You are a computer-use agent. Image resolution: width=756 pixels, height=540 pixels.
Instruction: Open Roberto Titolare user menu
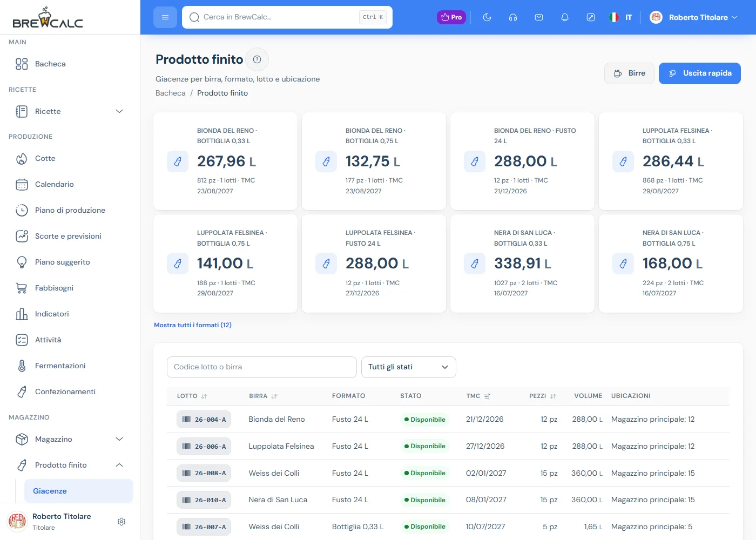coord(693,17)
